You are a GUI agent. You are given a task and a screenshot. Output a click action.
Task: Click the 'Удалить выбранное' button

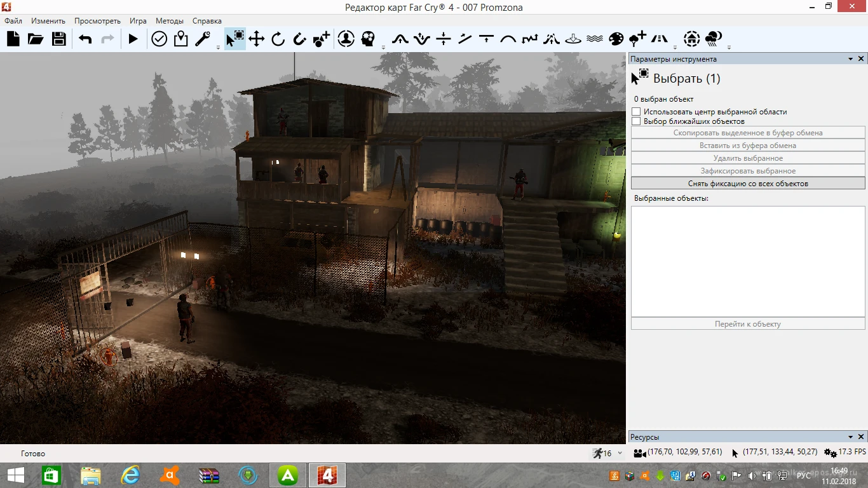tap(748, 158)
